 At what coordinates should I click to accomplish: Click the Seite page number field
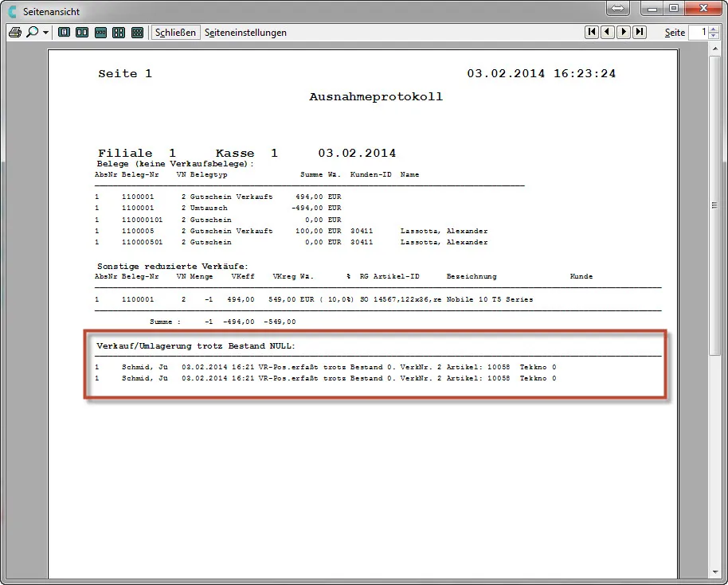696,33
